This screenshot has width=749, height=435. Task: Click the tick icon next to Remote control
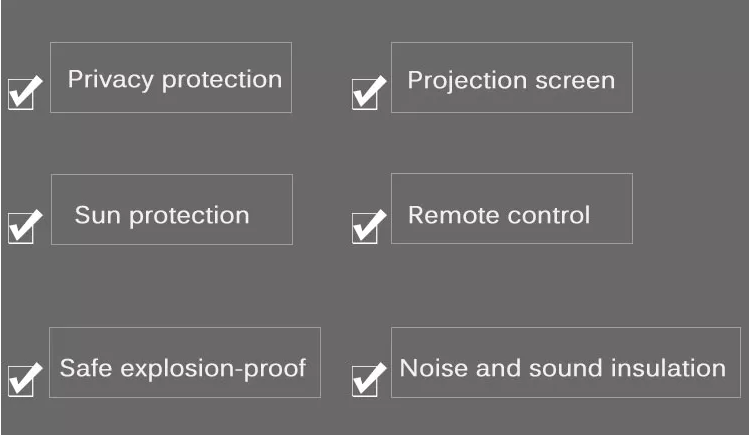(x=370, y=225)
